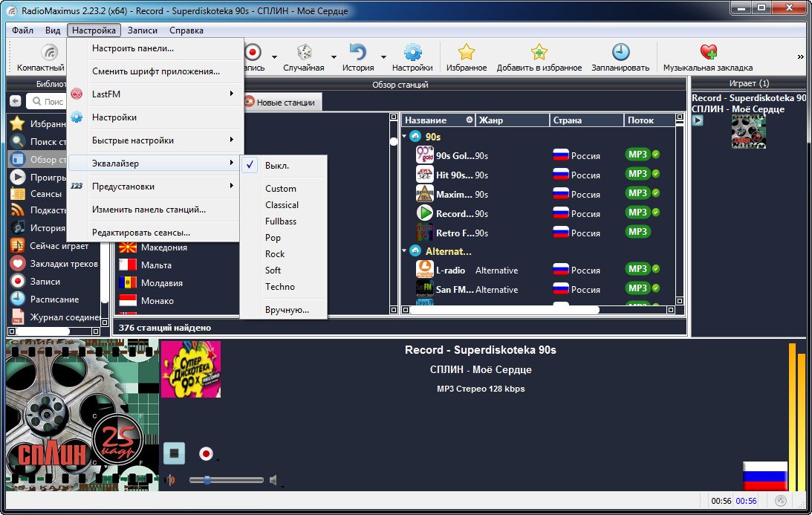This screenshot has height=515, width=812.
Task: Open dropdown arrow next to История
Action: pos(383,57)
